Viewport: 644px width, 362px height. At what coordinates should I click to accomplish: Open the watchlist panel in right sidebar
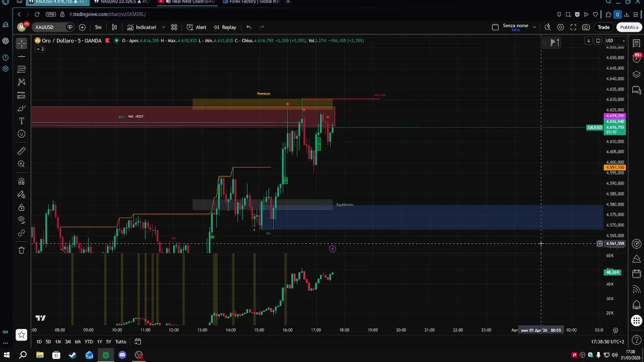pyautogui.click(x=636, y=43)
